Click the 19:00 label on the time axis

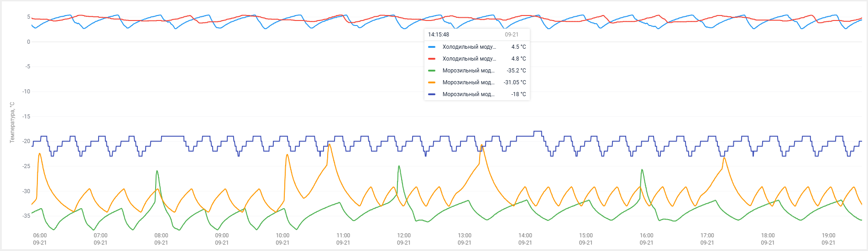coord(828,236)
